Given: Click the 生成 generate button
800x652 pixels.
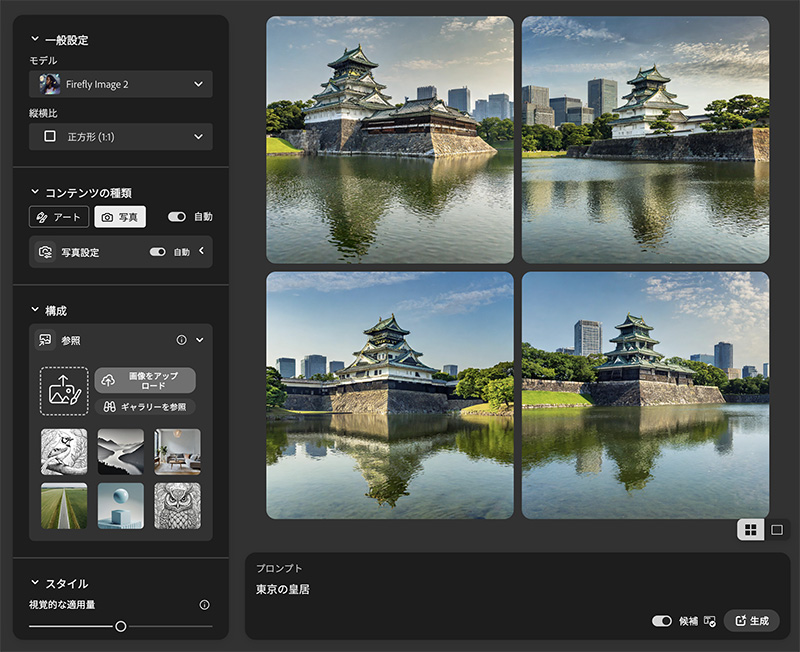Looking at the screenshot, I should point(751,621).
